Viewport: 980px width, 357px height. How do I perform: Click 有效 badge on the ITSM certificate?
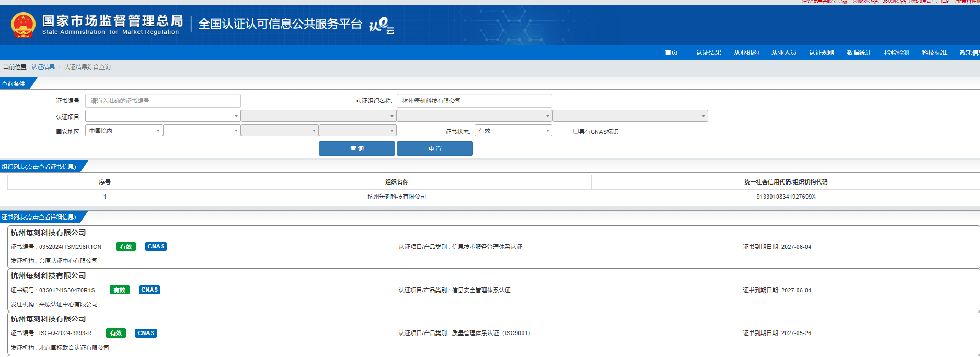coord(126,247)
